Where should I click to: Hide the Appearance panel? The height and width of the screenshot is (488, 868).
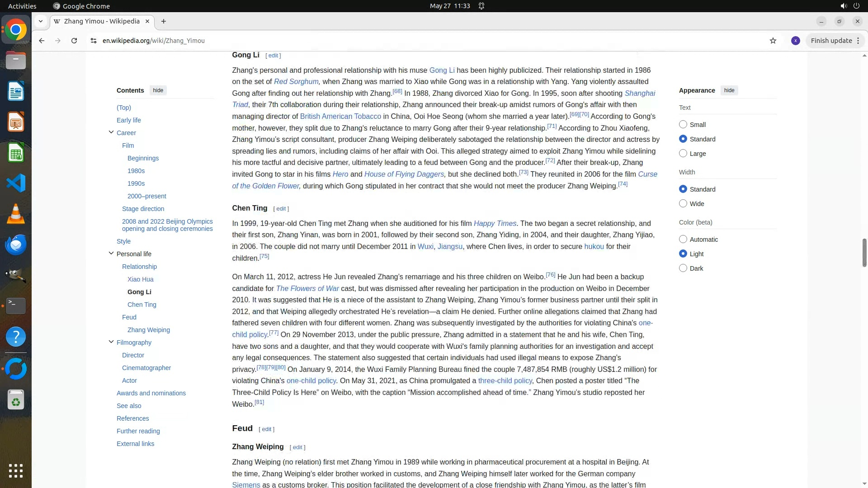coord(729,90)
